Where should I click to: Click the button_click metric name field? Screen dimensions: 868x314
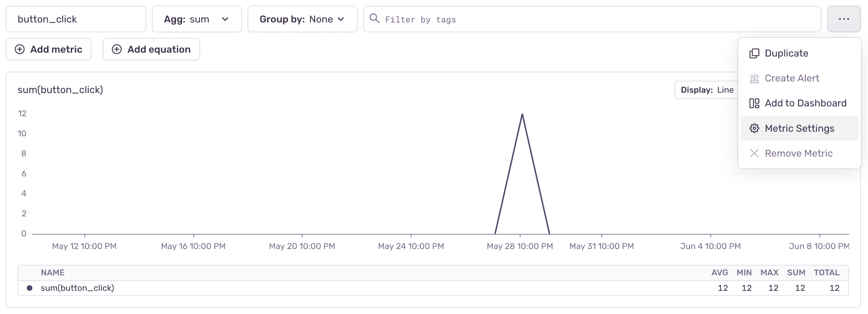pos(76,19)
